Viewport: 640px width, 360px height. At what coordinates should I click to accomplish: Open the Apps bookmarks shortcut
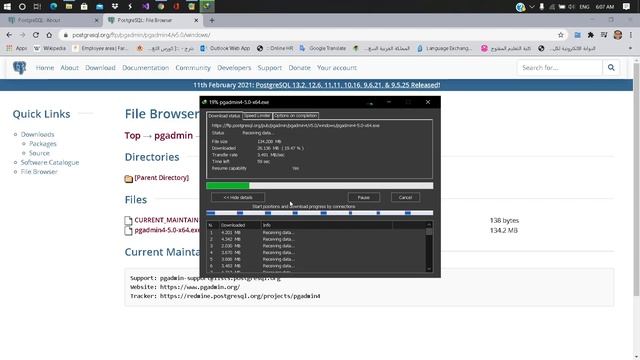pos(16,48)
